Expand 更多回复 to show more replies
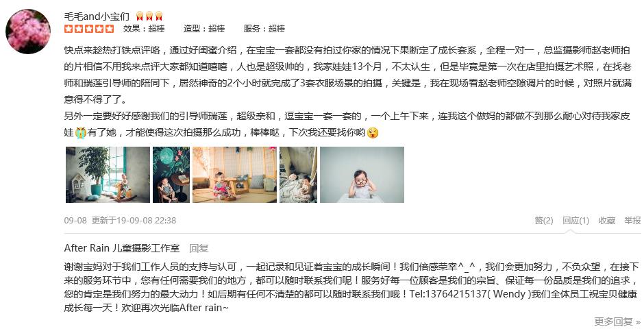Image resolution: width=644 pixels, height=329 pixels. (x=617, y=321)
